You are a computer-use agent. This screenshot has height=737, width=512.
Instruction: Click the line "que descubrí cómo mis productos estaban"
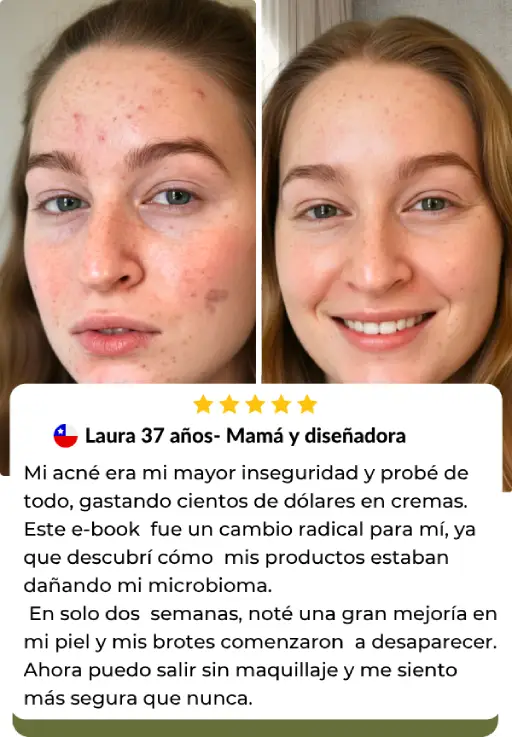click(236, 558)
